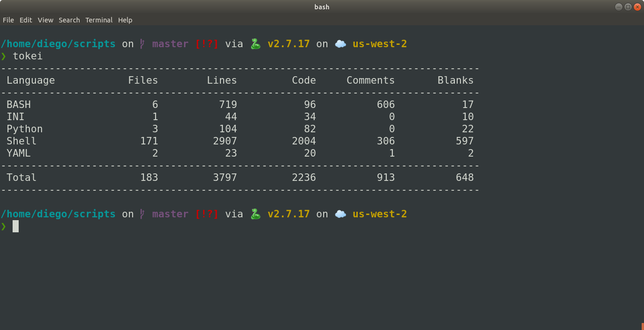The image size is (644, 330).
Task: Place cursor at the terminal input block
Action: click(15, 226)
